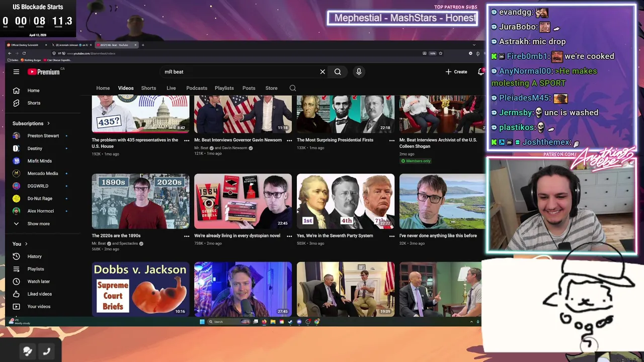Open options for 435 representatives video

point(187,140)
